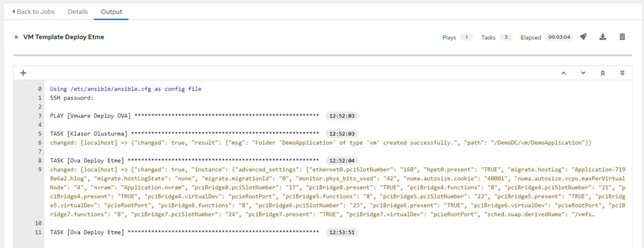Screen dimensions: 644x248
Task: Click the Plays count badge
Action: 466,38
